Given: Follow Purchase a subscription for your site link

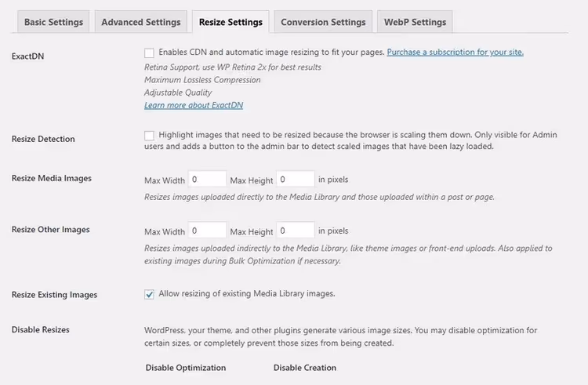Looking at the screenshot, I should pos(456,52).
